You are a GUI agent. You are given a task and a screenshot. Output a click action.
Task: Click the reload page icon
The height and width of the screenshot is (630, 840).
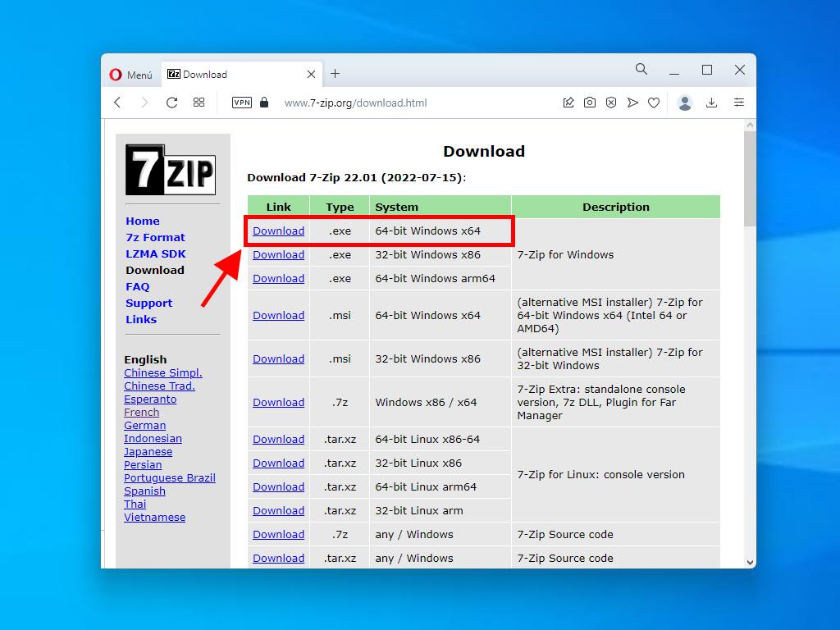click(171, 103)
